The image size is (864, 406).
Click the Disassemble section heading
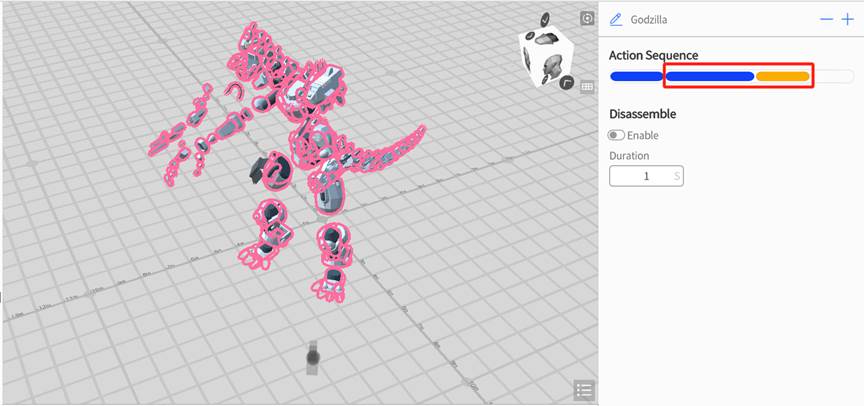click(642, 114)
